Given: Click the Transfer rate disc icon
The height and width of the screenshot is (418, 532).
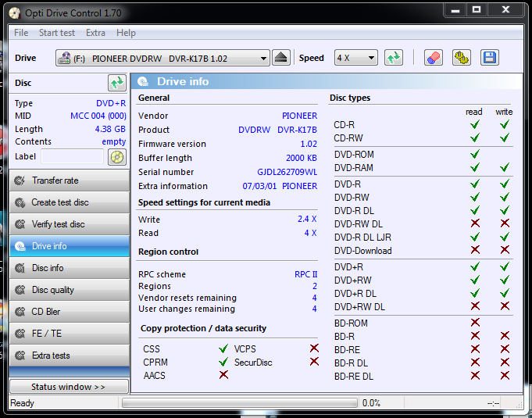Looking at the screenshot, I should (x=20, y=180).
